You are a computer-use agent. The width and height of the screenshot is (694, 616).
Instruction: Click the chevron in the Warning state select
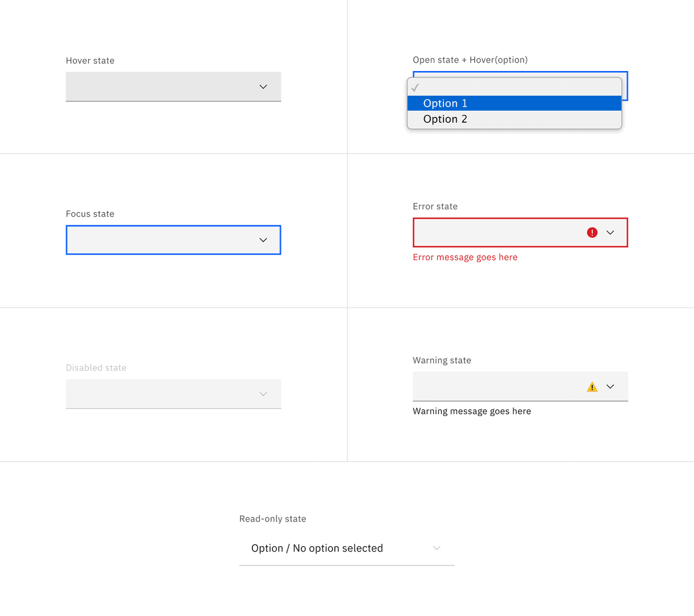(x=610, y=387)
